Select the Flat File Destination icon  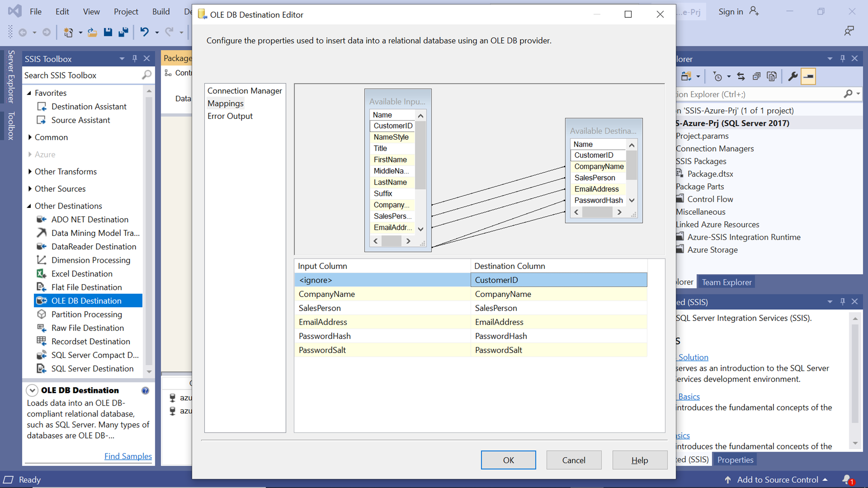click(42, 287)
